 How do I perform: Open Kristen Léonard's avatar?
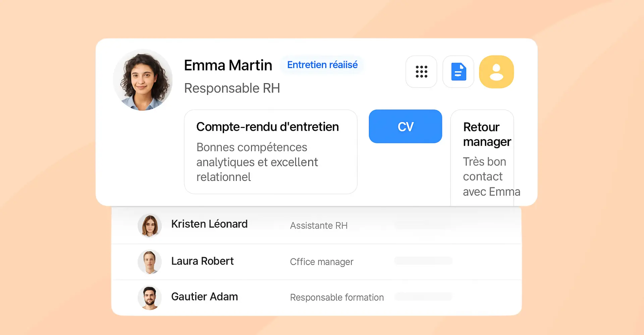150,225
